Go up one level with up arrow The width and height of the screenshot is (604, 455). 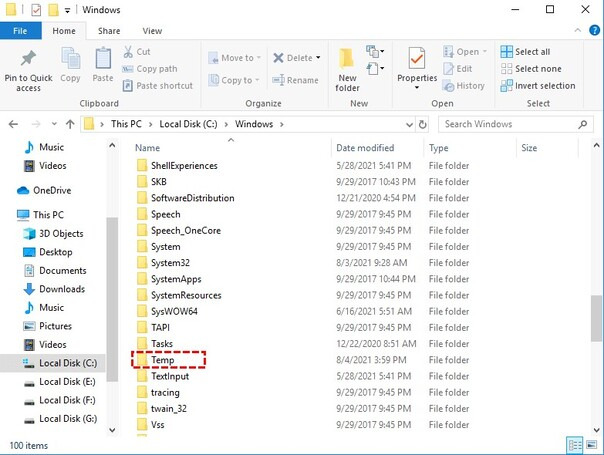(70, 124)
